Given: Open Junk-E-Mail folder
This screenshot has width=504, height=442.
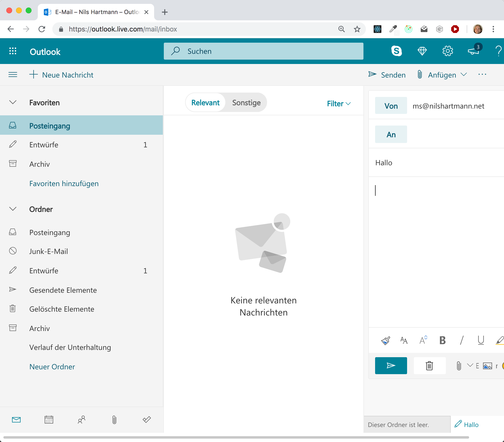Looking at the screenshot, I should 81,251.
